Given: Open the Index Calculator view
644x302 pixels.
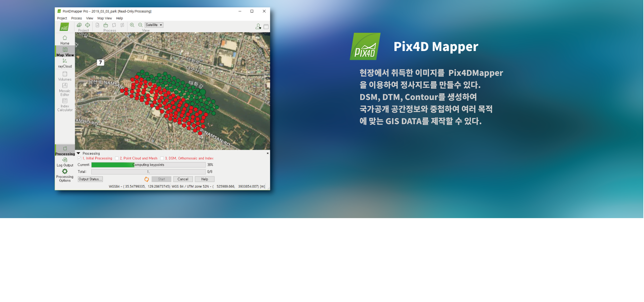Looking at the screenshot, I should click(x=65, y=105).
